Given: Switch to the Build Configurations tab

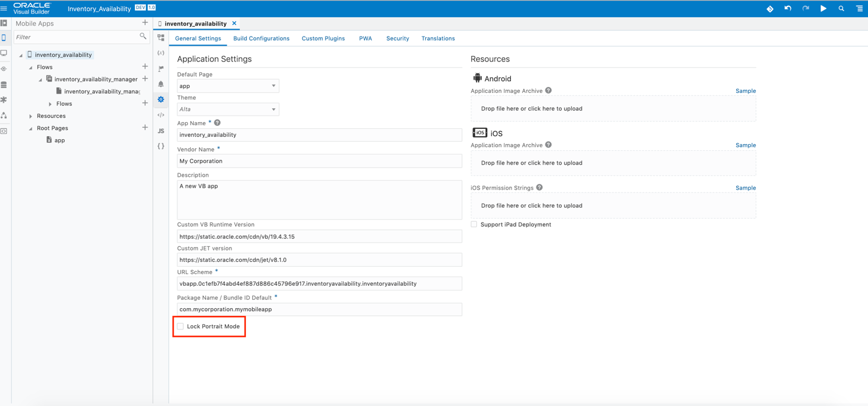Looking at the screenshot, I should point(261,38).
